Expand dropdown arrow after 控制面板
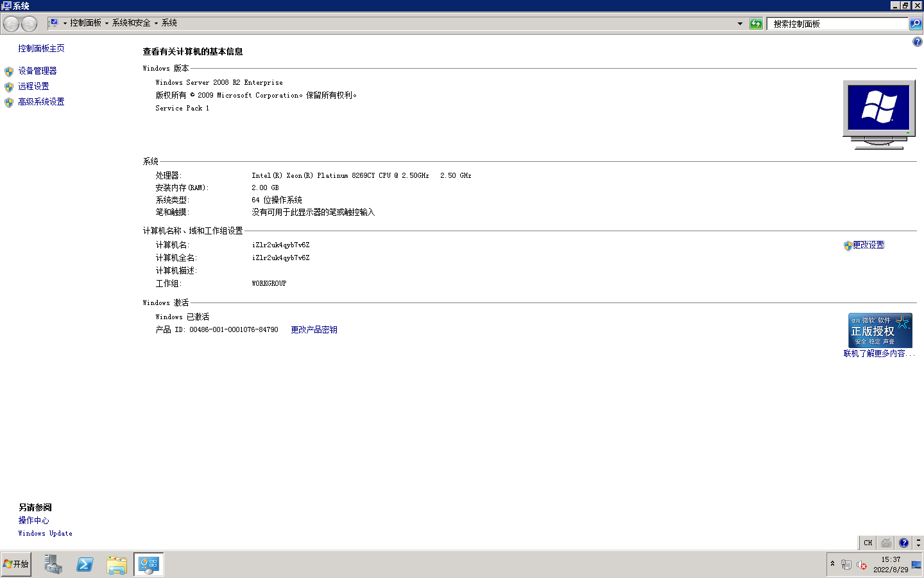Image resolution: width=924 pixels, height=578 pixels. click(x=107, y=23)
